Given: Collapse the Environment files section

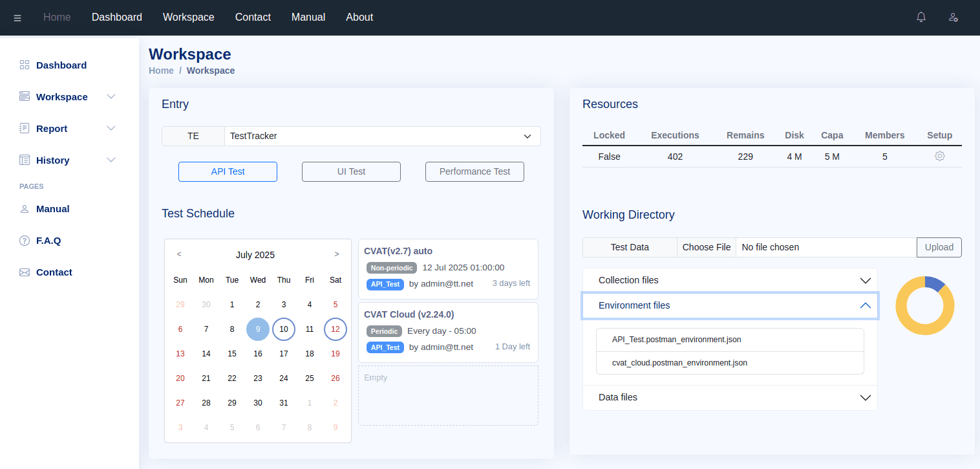Looking at the screenshot, I should point(730,305).
